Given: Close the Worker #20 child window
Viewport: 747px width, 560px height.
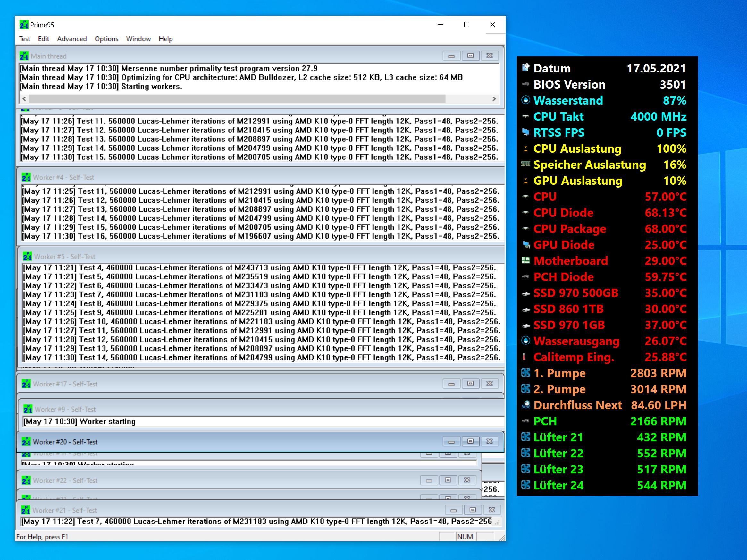Looking at the screenshot, I should pos(489,441).
